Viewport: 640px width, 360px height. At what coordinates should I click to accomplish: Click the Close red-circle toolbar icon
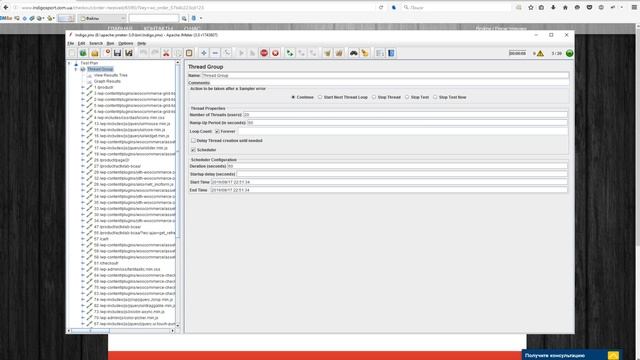[108, 52]
